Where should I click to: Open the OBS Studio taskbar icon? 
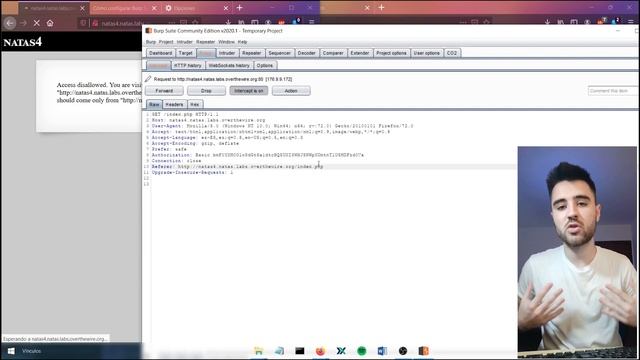(x=403, y=351)
